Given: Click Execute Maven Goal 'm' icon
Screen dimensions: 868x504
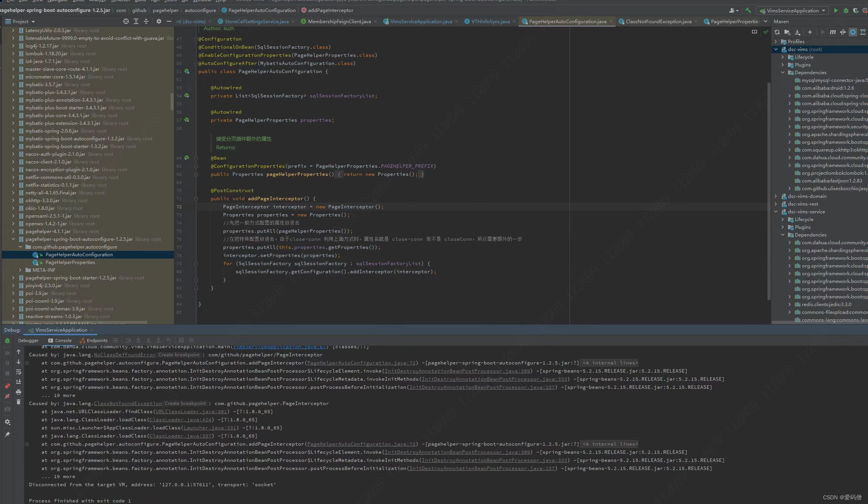Looking at the screenshot, I should (832, 32).
